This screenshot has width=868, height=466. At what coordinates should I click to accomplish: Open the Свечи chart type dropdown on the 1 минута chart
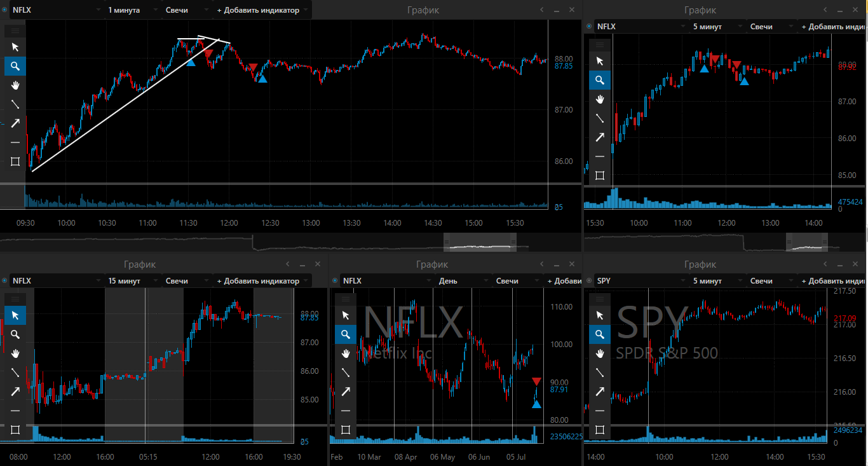tap(187, 10)
